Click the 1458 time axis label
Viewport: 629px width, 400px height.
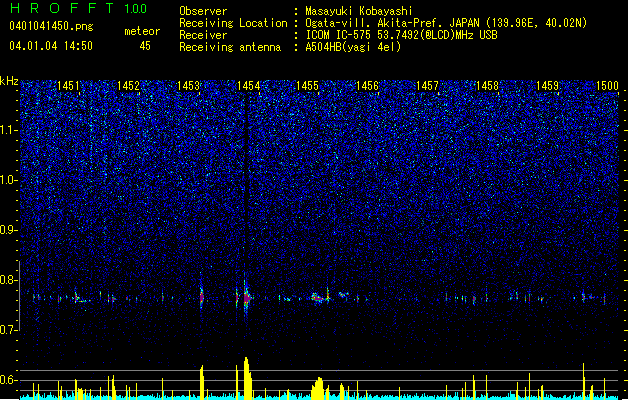point(487,86)
